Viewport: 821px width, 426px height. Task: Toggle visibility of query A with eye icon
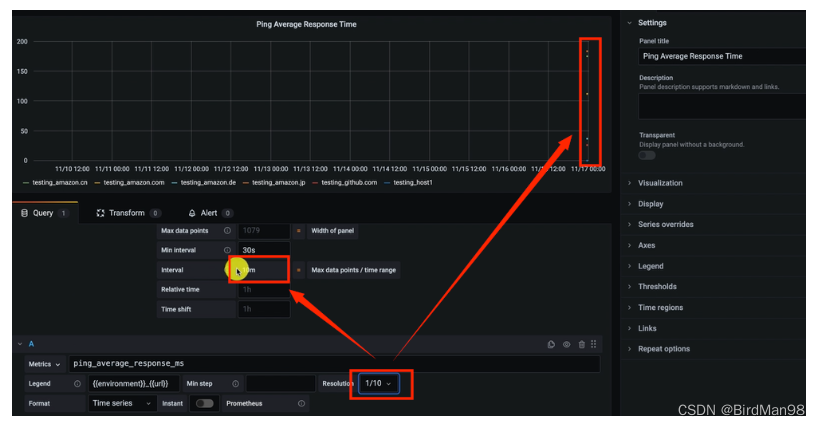tap(567, 344)
